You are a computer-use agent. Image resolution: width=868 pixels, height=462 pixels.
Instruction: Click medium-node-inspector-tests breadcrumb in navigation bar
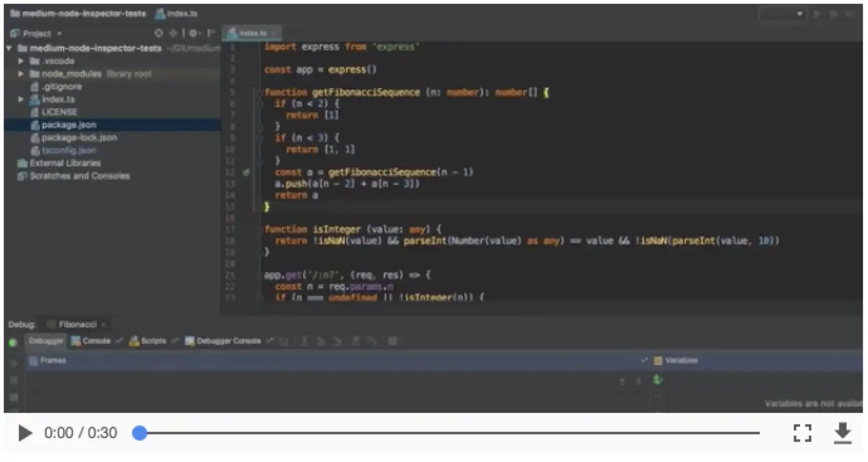click(x=77, y=13)
